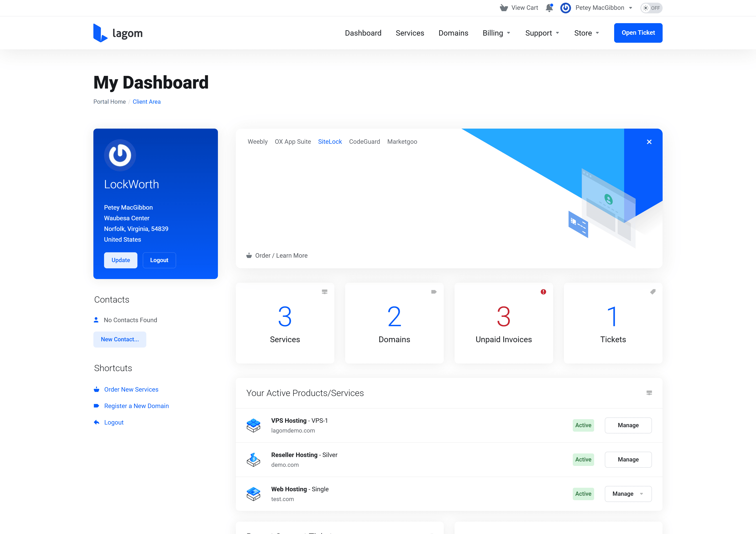Open the 3 Services stat card
Viewport: 756px width, 534px height.
(285, 323)
